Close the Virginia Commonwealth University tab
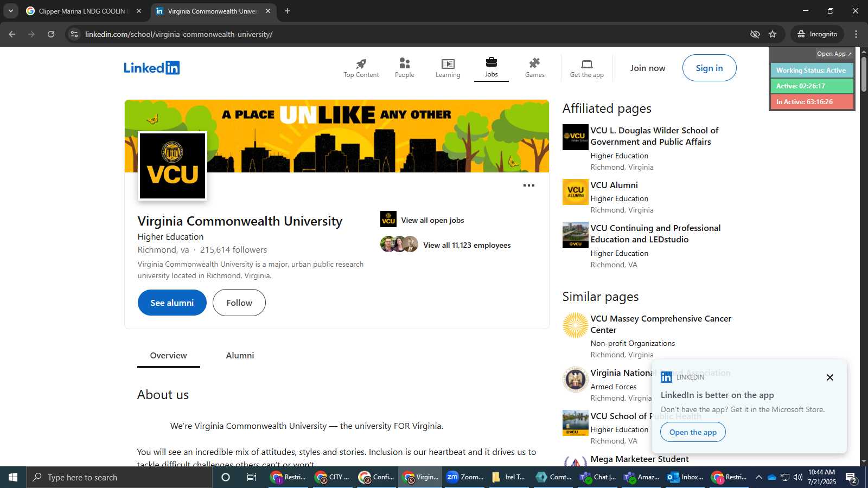868x488 pixels. pyautogui.click(x=268, y=11)
